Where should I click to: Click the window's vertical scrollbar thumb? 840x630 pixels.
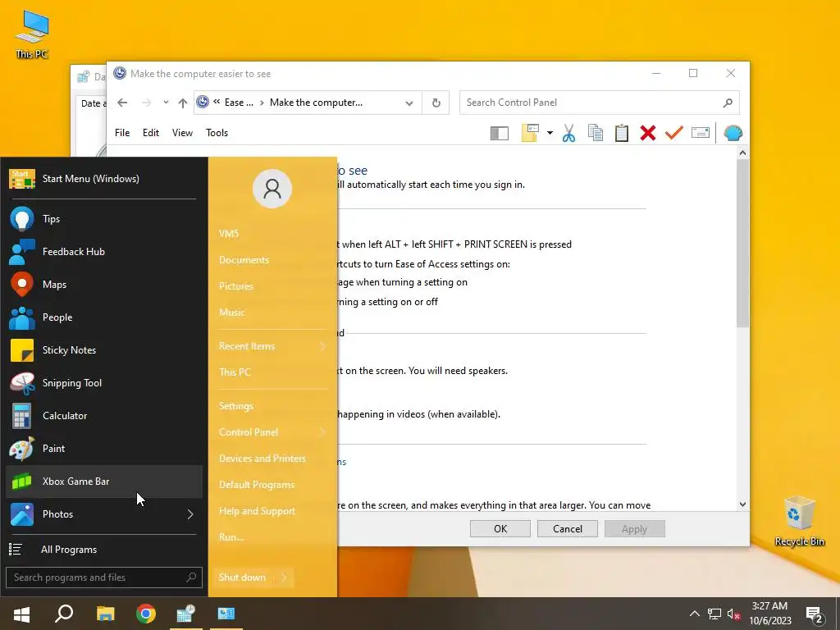click(x=742, y=243)
